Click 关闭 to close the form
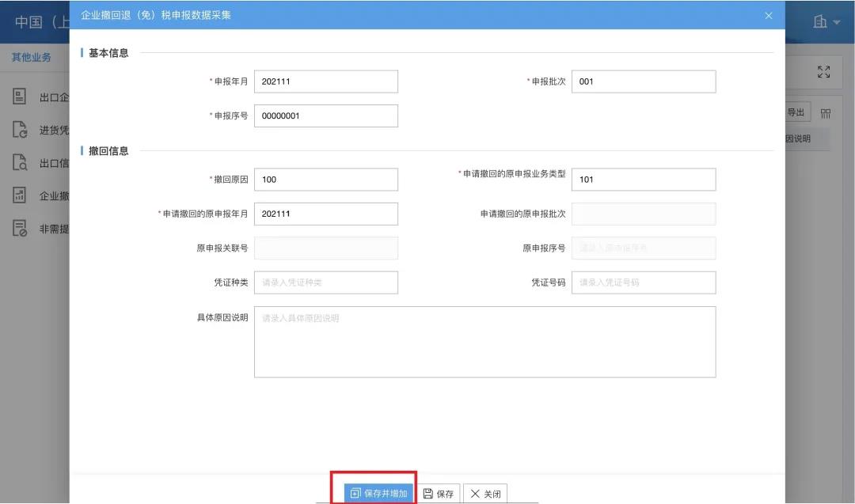 point(484,492)
